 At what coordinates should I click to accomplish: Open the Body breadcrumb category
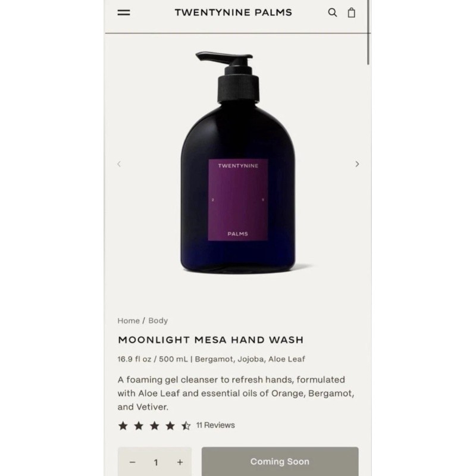[158, 321]
